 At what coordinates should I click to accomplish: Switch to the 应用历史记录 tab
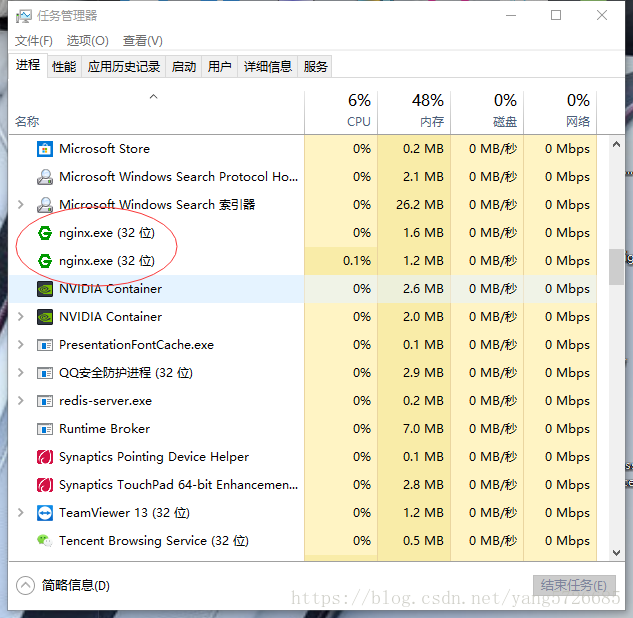[x=124, y=66]
